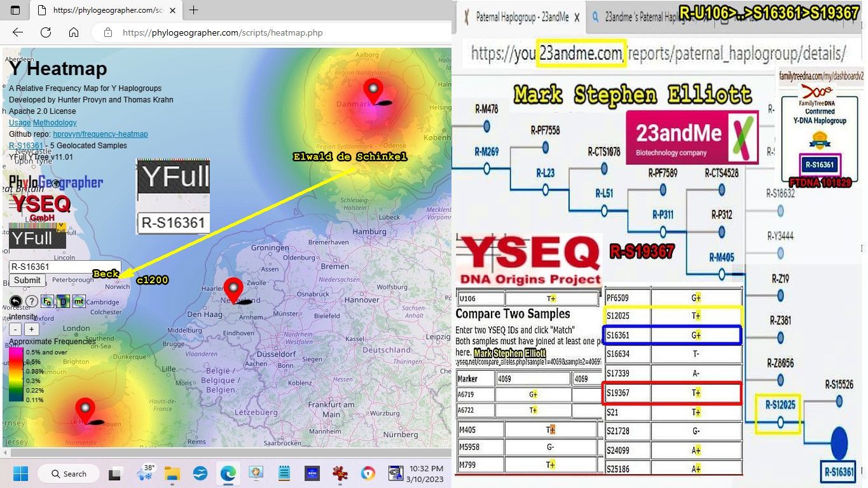This screenshot has width=868, height=488.
Task: Decrease intensity with minus button
Action: [x=15, y=330]
